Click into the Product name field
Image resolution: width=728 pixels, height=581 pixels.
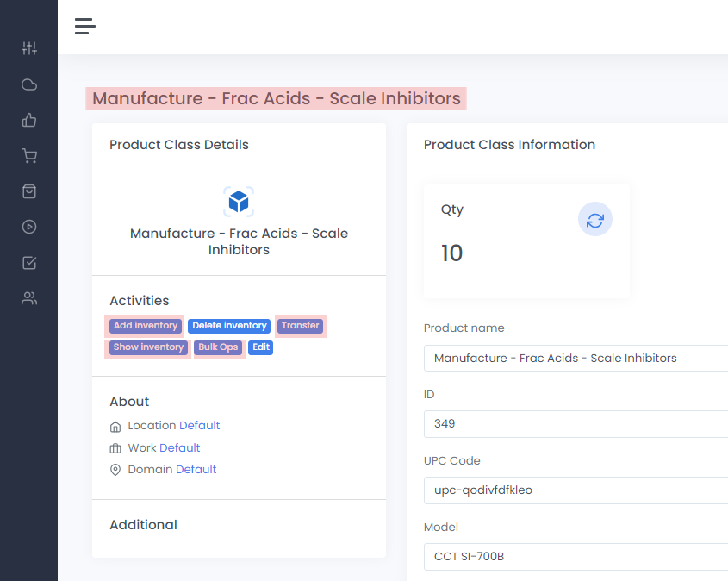click(x=576, y=359)
